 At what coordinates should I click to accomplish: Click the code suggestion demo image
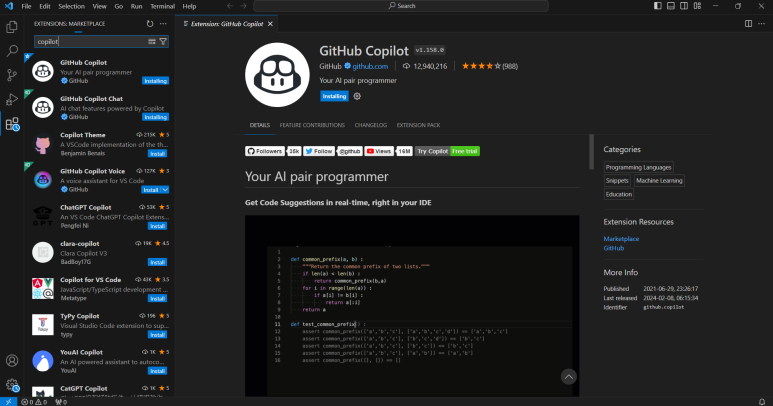pos(412,305)
